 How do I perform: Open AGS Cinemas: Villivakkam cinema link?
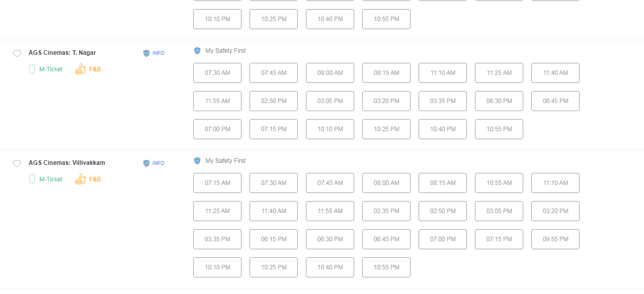click(67, 163)
